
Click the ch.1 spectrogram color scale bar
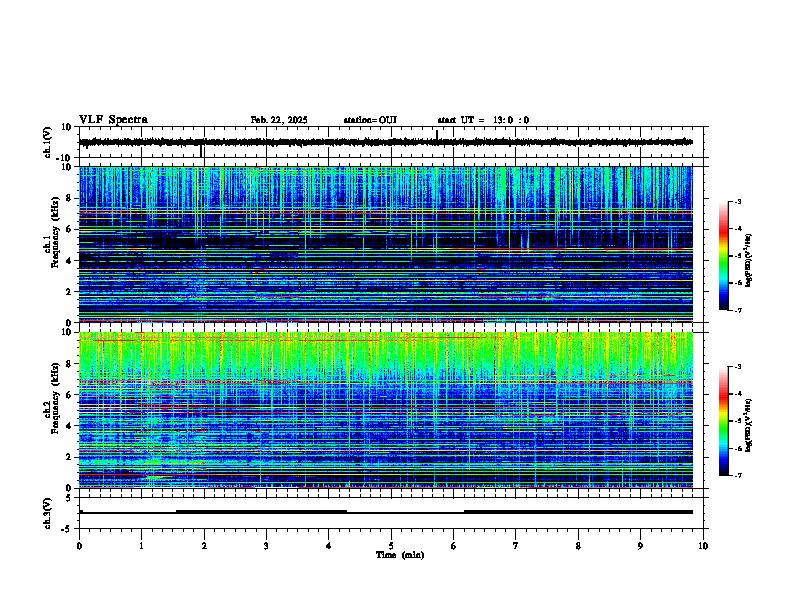724,256
